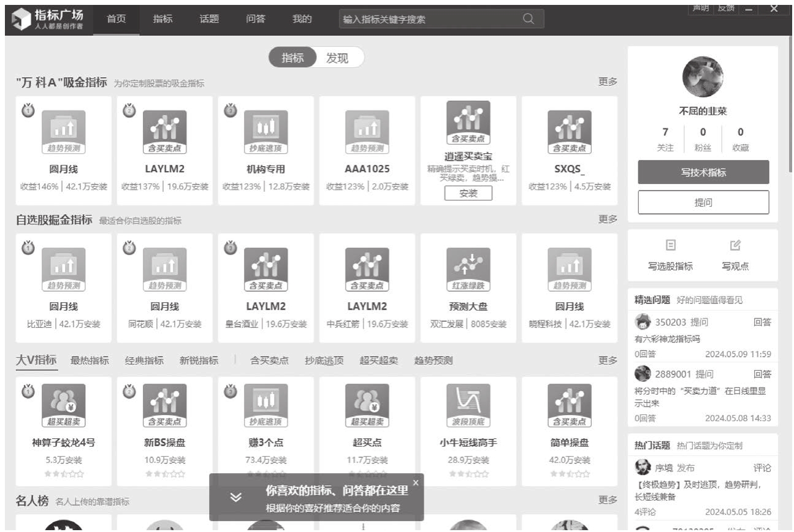Click user 350203's avatar
This screenshot has width=794, height=532.
pyautogui.click(x=643, y=321)
